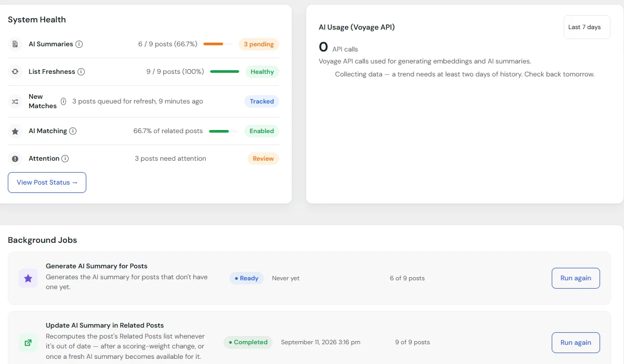The image size is (624, 364).
Task: Click the 3 pending badge
Action: 259,44
